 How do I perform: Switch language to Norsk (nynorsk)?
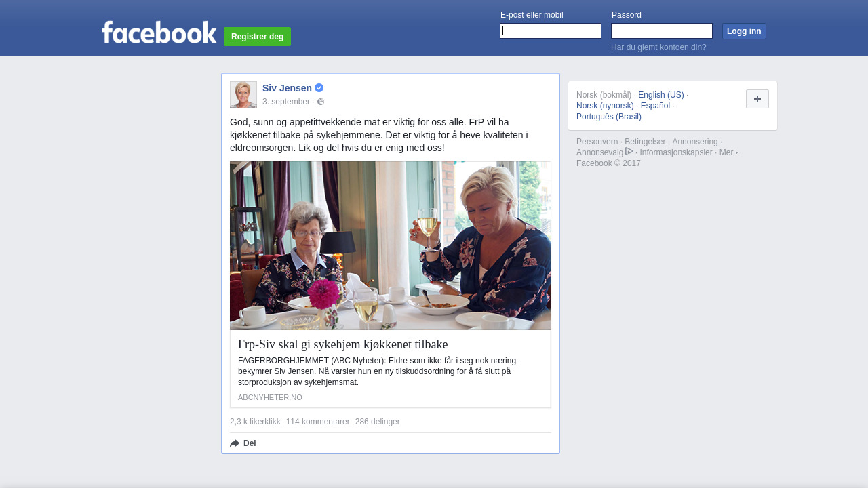605,106
